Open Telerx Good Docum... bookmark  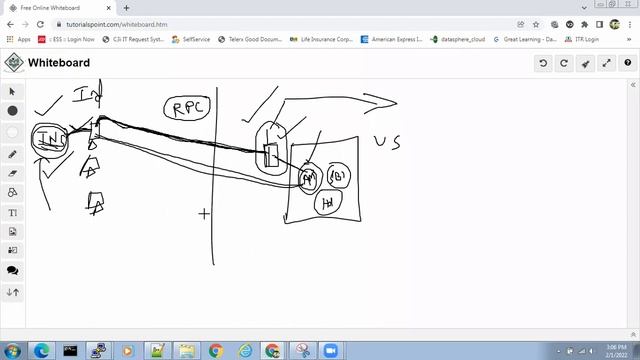click(250, 39)
